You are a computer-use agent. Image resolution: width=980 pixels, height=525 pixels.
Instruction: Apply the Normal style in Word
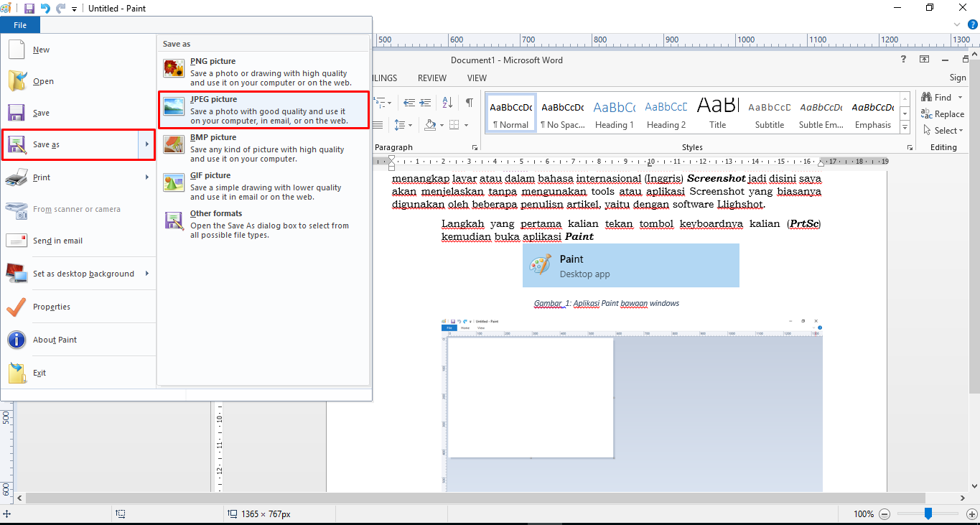pyautogui.click(x=511, y=113)
